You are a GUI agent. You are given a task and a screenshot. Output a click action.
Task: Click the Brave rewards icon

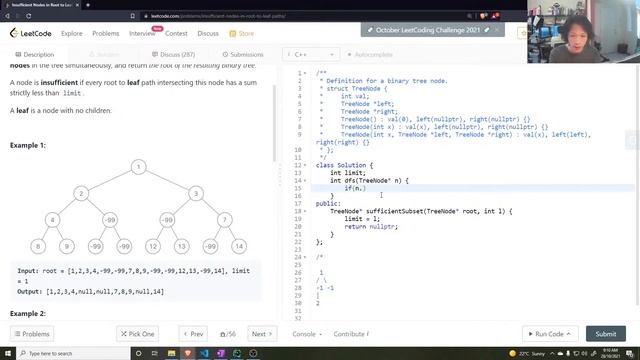(x=495, y=16)
